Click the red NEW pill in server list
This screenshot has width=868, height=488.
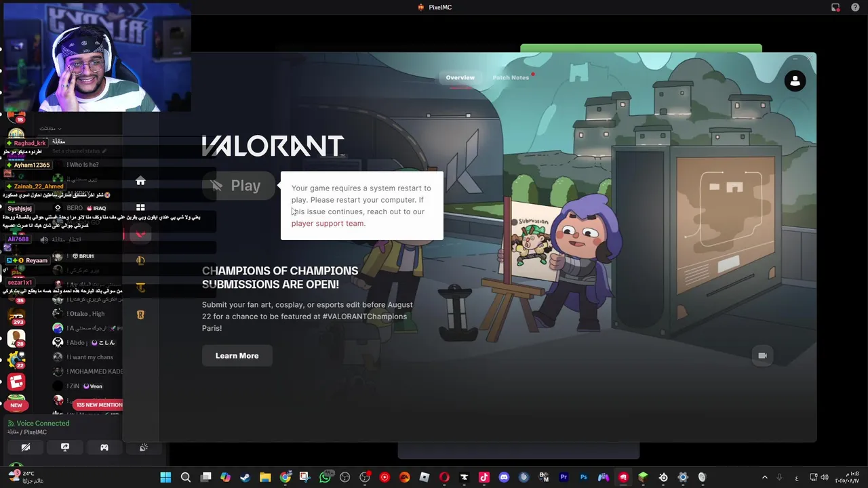(16, 405)
